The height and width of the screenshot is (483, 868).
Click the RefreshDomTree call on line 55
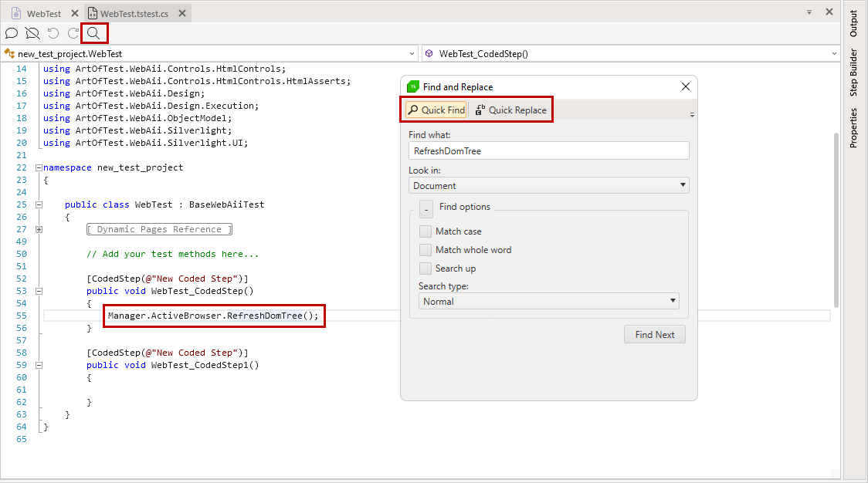[265, 316]
